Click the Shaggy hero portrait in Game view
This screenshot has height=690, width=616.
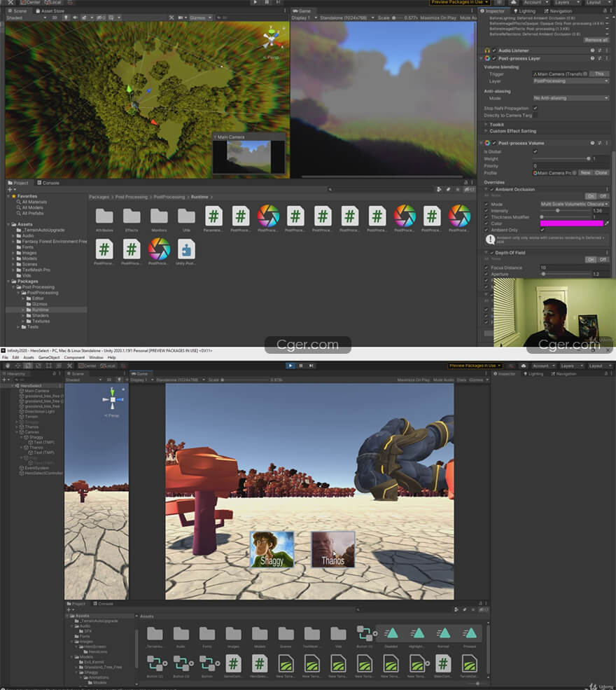tap(272, 548)
